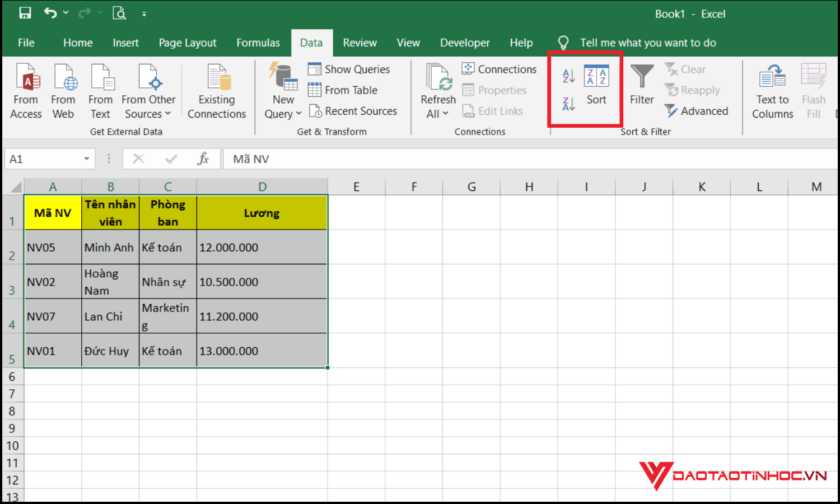The height and width of the screenshot is (504, 840).
Task: Switch to the Formulas tab
Action: coord(258,43)
